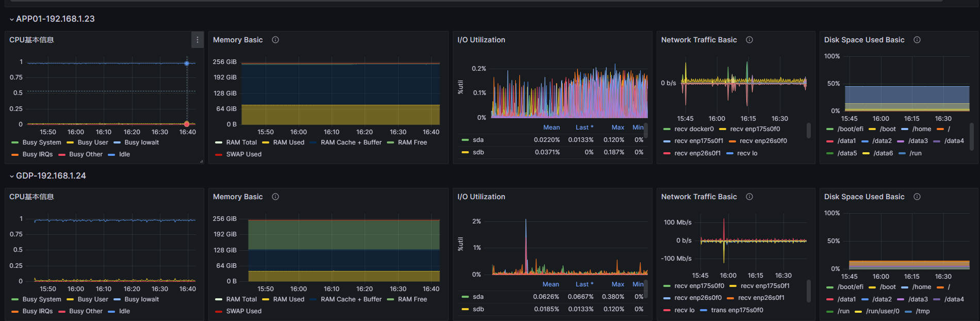Open GDP Network Traffic Basic panel title

(x=699, y=197)
